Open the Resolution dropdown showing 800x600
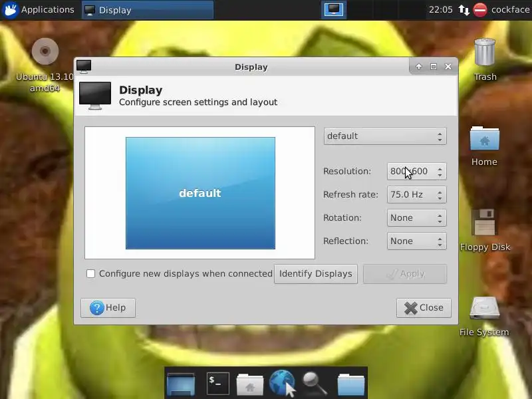Image resolution: width=532 pixels, height=399 pixels. [417, 172]
